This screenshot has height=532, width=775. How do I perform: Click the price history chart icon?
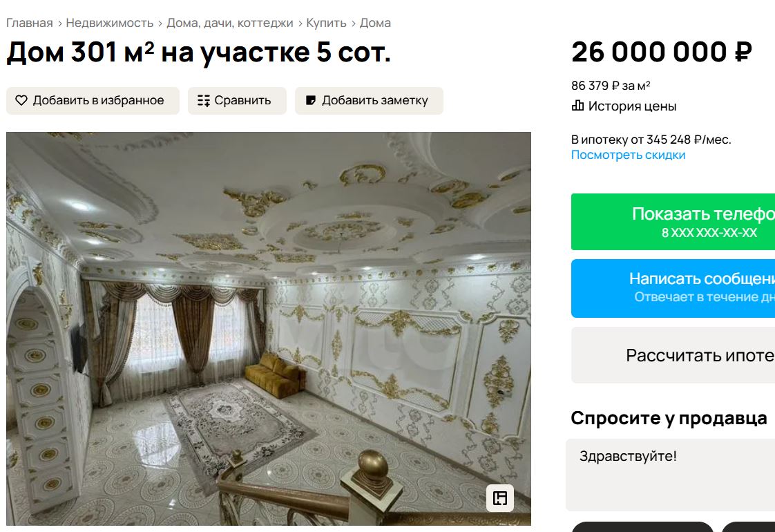(x=577, y=106)
